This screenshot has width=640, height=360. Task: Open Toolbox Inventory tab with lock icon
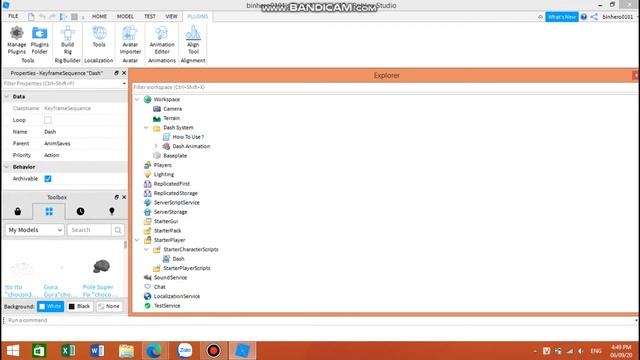18,211
